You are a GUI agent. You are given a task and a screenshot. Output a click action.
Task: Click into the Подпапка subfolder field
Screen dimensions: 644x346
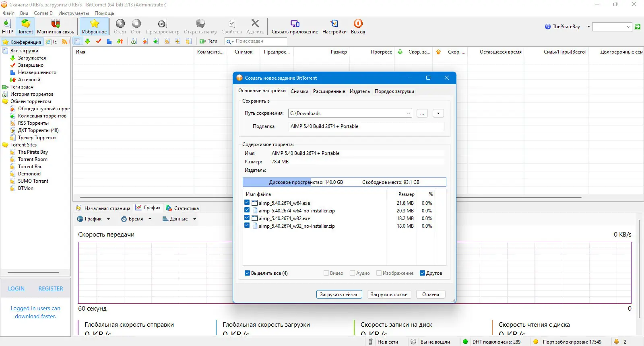[x=366, y=126]
